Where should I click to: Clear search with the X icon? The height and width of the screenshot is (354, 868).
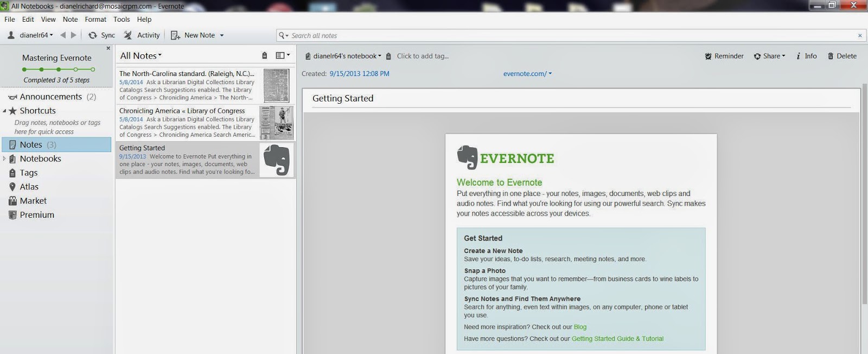point(860,36)
